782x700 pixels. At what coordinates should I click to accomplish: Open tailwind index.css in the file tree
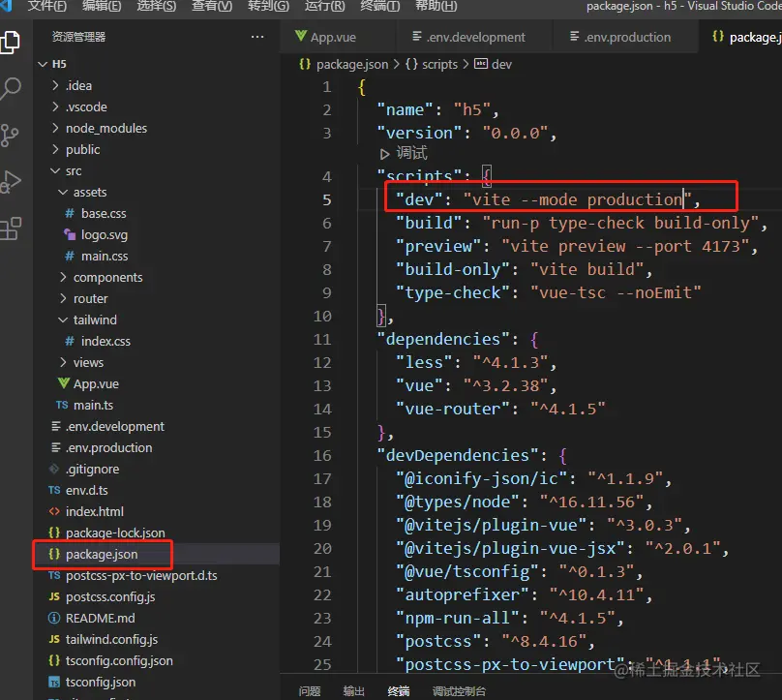pyautogui.click(x=157, y=341)
